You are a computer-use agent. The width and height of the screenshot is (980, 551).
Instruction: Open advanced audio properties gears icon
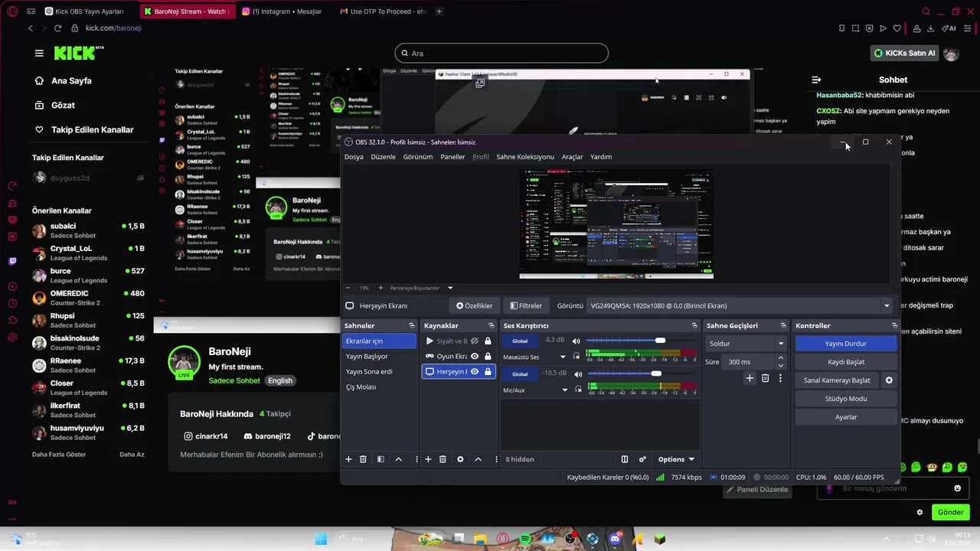click(642, 459)
